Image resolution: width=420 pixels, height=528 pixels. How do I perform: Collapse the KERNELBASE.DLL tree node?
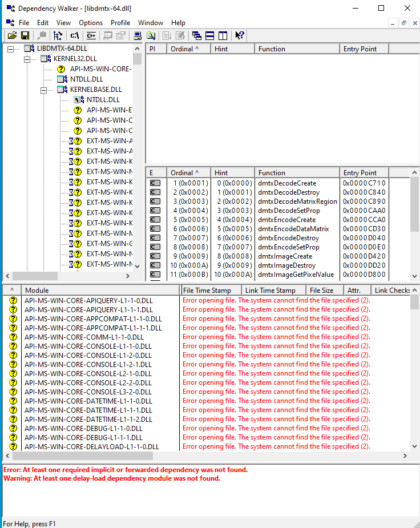(x=43, y=90)
